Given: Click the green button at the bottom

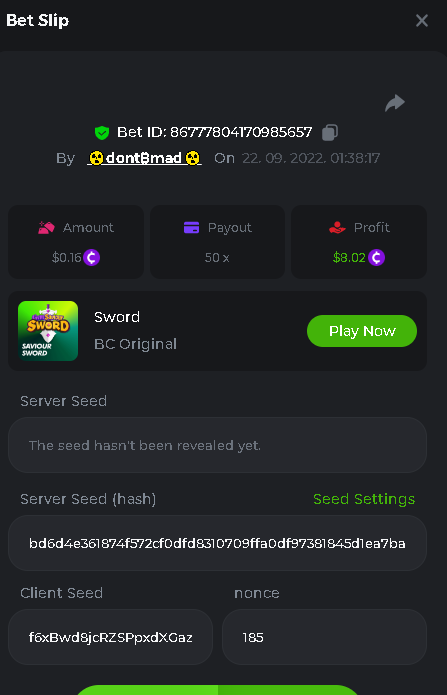Looking at the screenshot, I should point(217,690).
